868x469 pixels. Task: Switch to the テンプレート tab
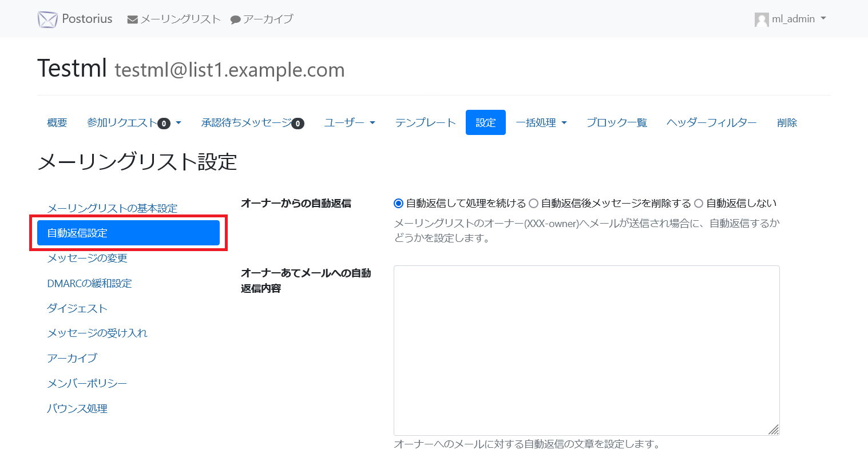(425, 122)
